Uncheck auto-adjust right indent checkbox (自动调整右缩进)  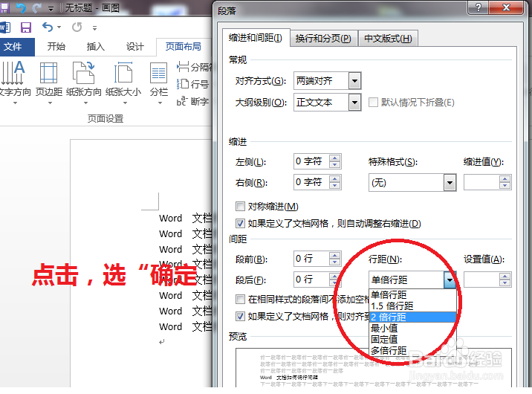pyautogui.click(x=240, y=223)
